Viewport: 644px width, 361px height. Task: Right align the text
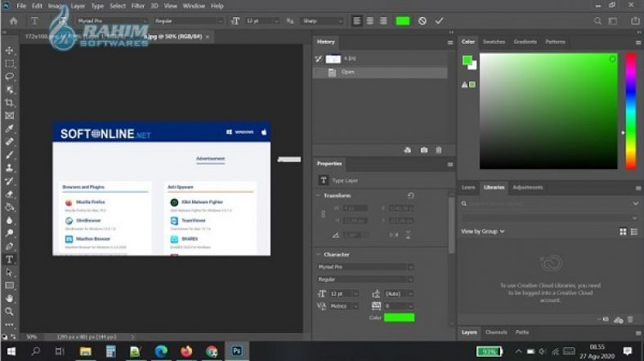click(383, 21)
